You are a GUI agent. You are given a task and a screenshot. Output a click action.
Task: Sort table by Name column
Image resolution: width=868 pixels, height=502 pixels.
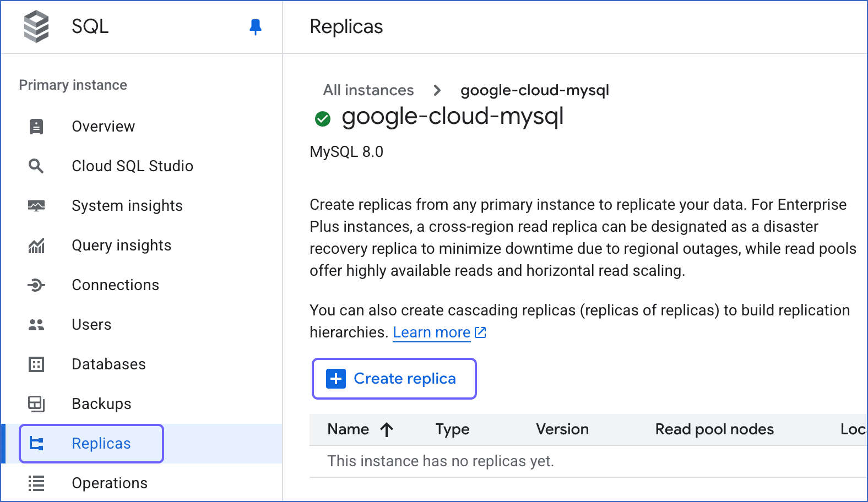[348, 429]
